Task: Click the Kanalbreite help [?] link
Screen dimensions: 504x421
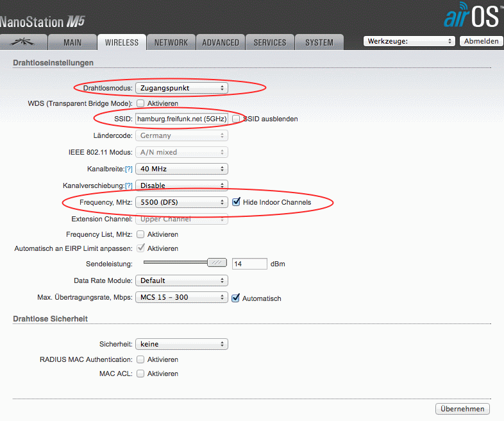Action: [129, 169]
